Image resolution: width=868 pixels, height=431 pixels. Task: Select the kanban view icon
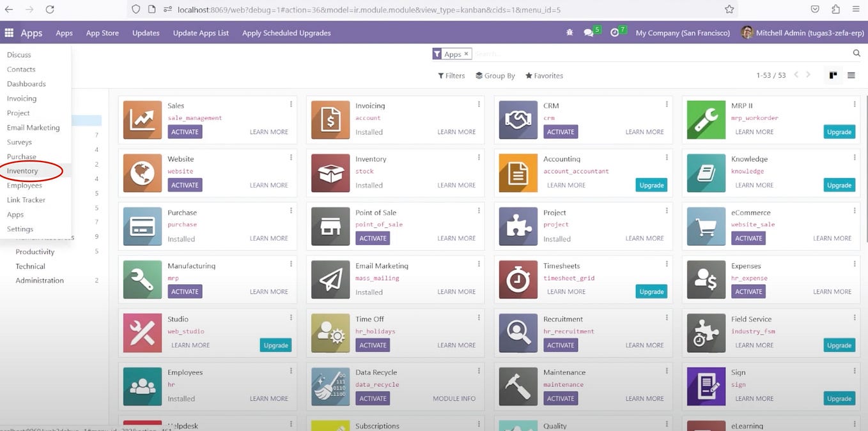833,75
